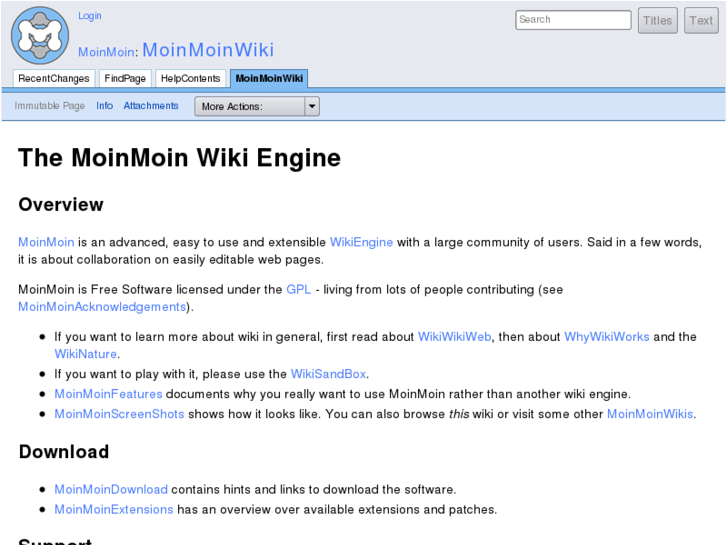The height and width of the screenshot is (545, 727).
Task: Open the Attachments page action
Action: point(151,106)
